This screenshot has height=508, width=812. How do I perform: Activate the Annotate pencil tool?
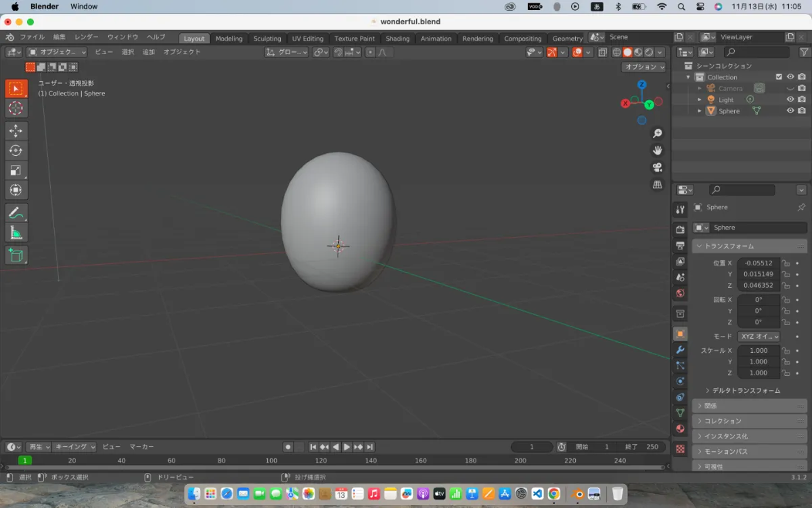click(x=16, y=213)
